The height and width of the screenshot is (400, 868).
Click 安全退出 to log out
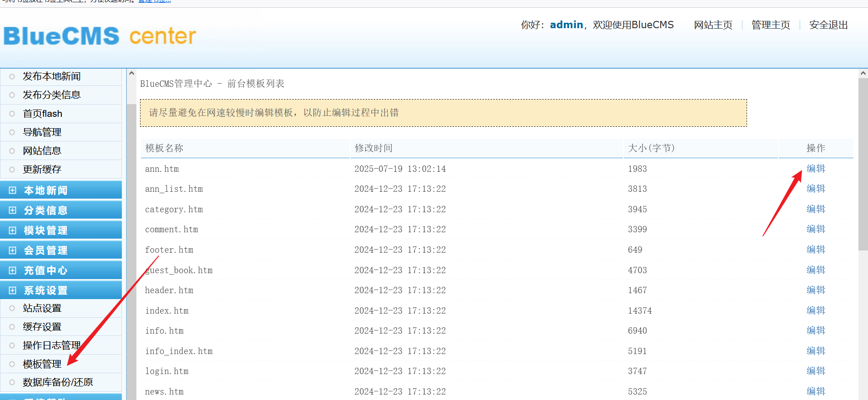coord(828,25)
